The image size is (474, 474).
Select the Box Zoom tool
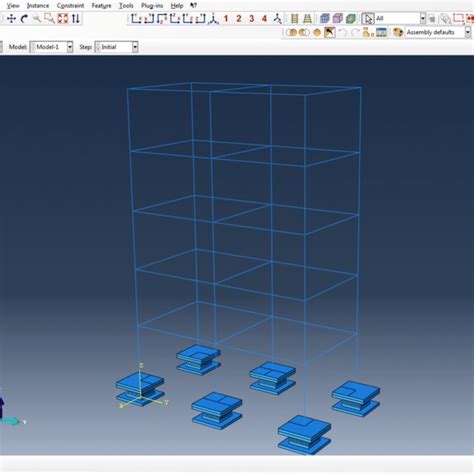coord(49,19)
